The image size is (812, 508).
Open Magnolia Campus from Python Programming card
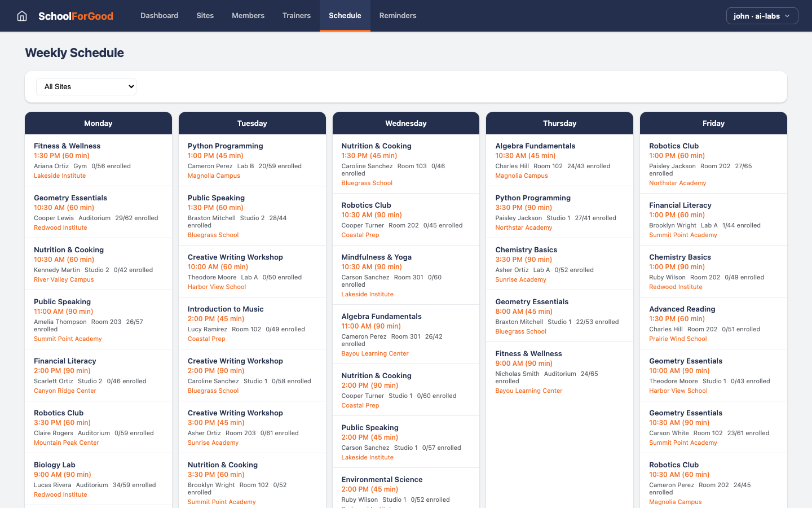click(x=214, y=176)
